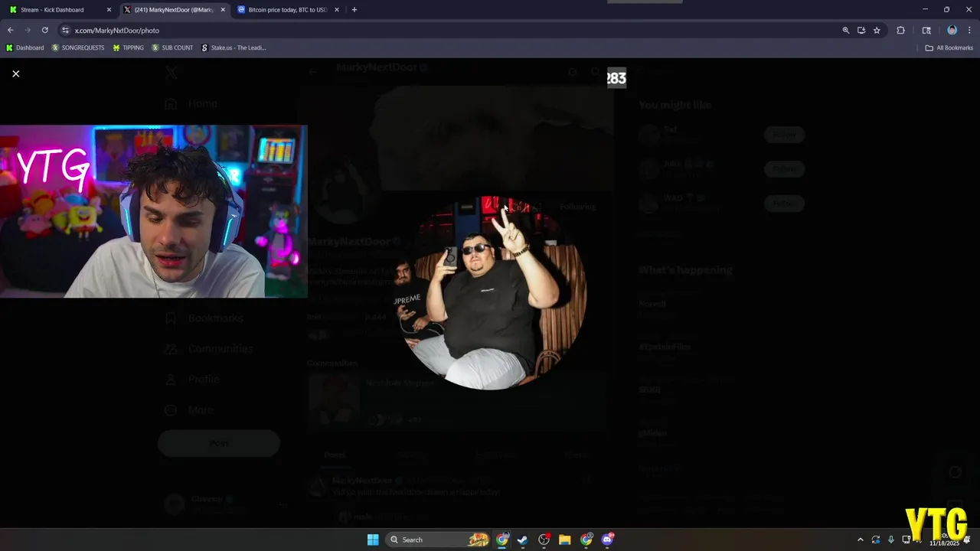Close the Bitcoin price tab
The height and width of the screenshot is (551, 980).
tap(337, 10)
